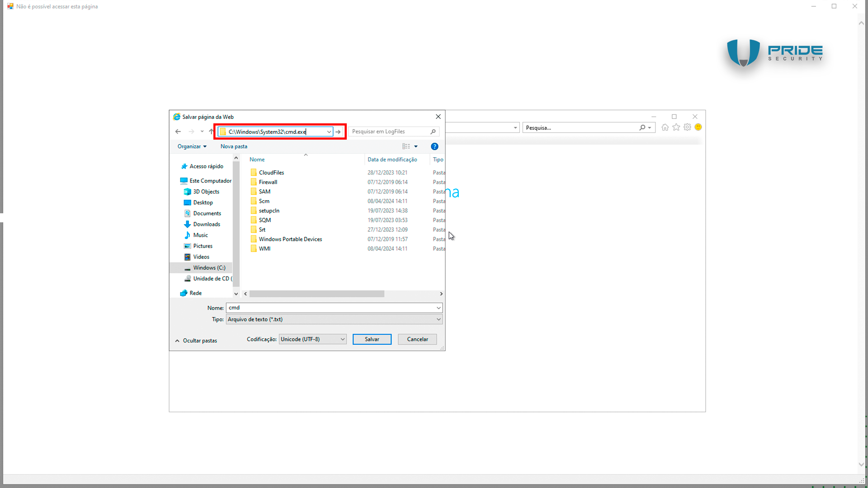Click the IE Home icon
The height and width of the screenshot is (488, 868).
665,127
